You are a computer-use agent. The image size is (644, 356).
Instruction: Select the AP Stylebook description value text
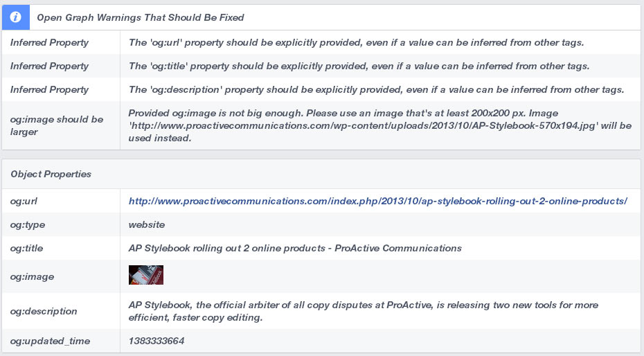pos(363,311)
